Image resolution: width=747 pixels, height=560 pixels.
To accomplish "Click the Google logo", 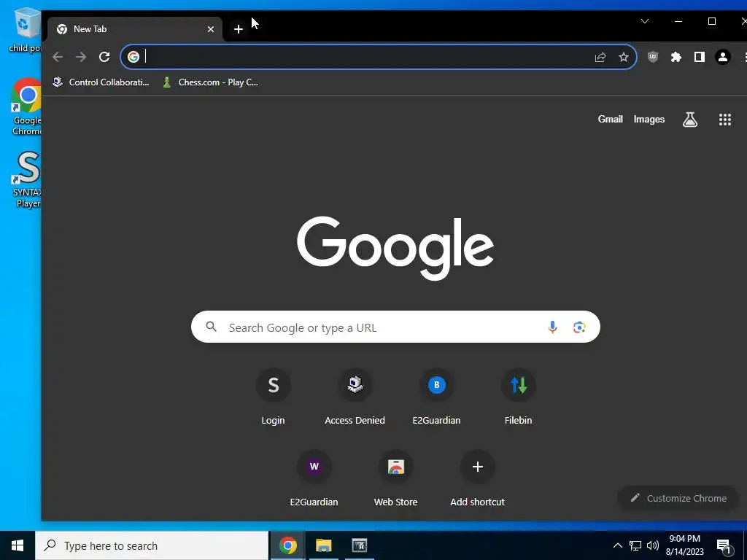I will pos(395,248).
